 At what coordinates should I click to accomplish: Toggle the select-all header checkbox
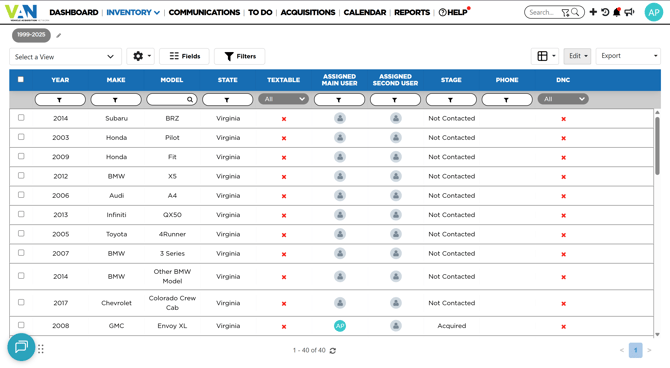point(21,79)
